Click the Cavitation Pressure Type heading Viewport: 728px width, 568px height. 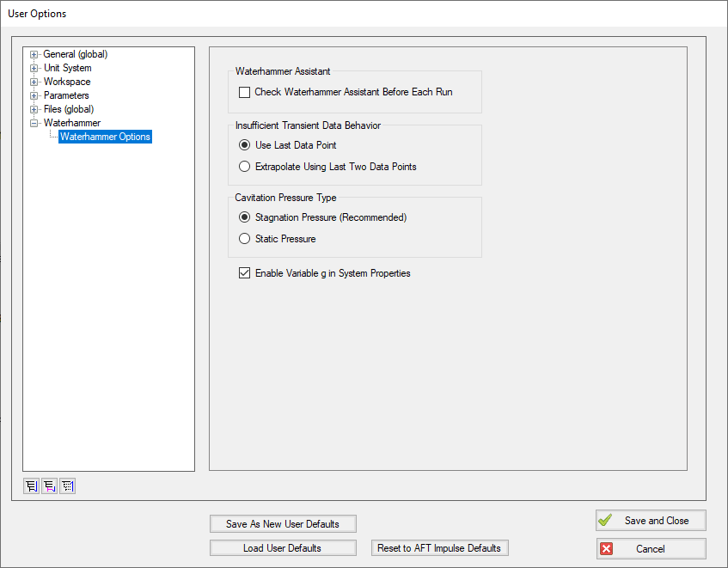(x=285, y=198)
